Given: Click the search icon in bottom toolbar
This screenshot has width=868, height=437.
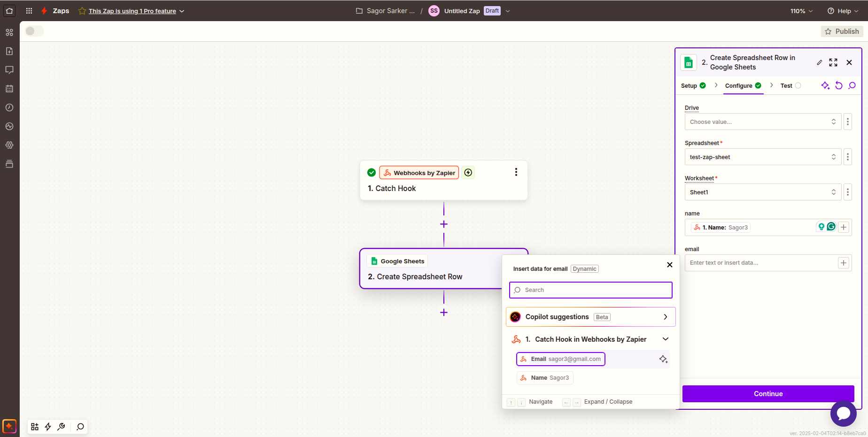Looking at the screenshot, I should click(80, 427).
